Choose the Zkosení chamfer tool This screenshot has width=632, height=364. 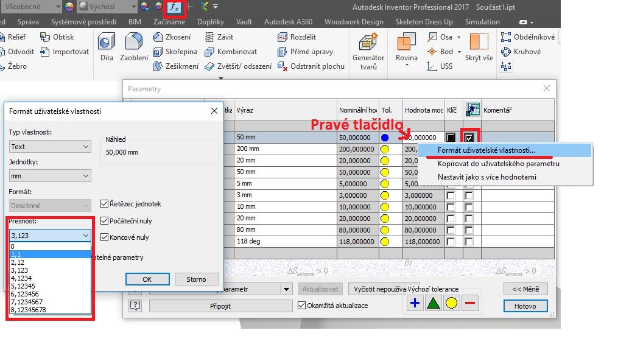pyautogui.click(x=172, y=37)
